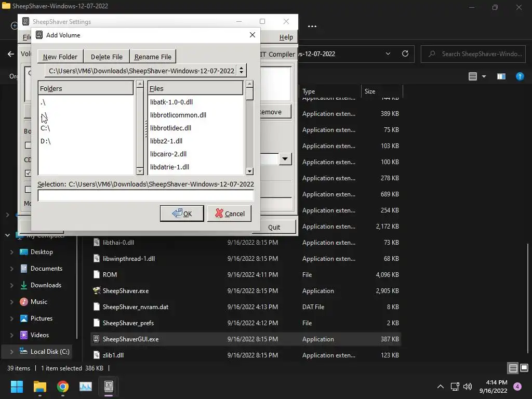Screen dimensions: 532x399
Task: Click the Folders column header
Action: (86, 88)
